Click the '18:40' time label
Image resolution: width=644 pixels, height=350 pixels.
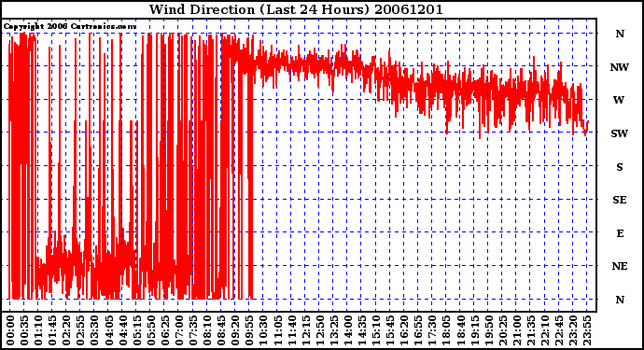[460, 330]
